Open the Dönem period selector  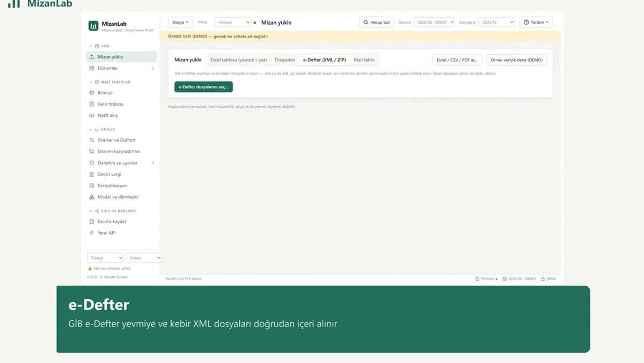pyautogui.click(x=434, y=23)
